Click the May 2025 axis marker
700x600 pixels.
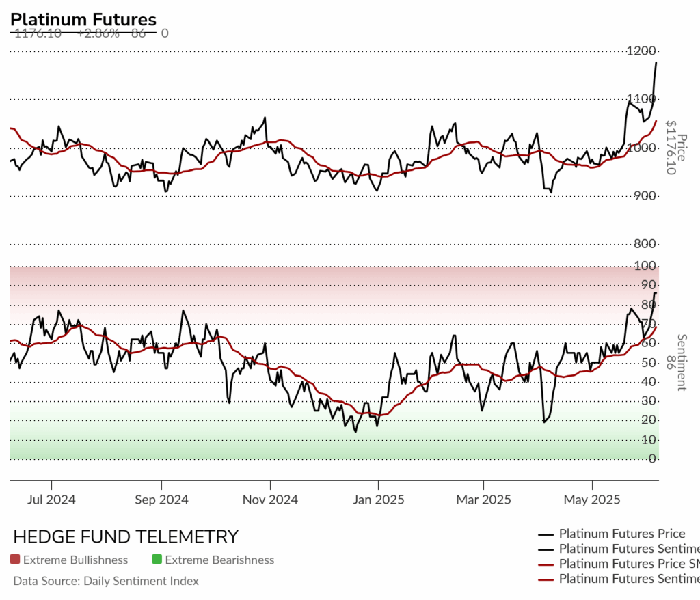tap(592, 500)
